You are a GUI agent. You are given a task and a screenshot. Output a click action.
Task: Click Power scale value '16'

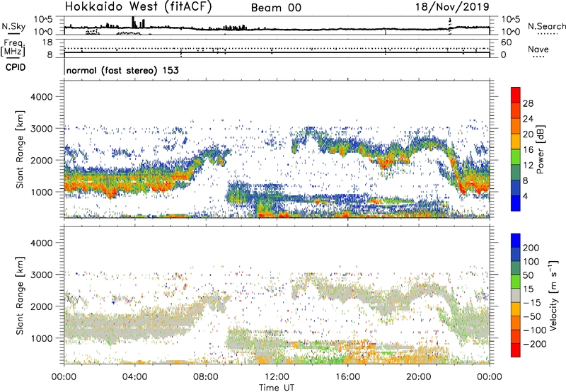tap(528, 150)
